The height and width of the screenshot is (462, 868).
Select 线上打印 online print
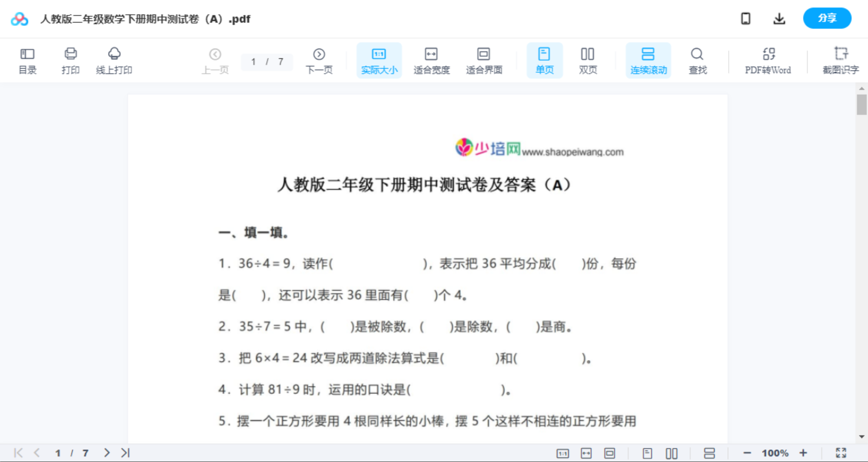(114, 60)
